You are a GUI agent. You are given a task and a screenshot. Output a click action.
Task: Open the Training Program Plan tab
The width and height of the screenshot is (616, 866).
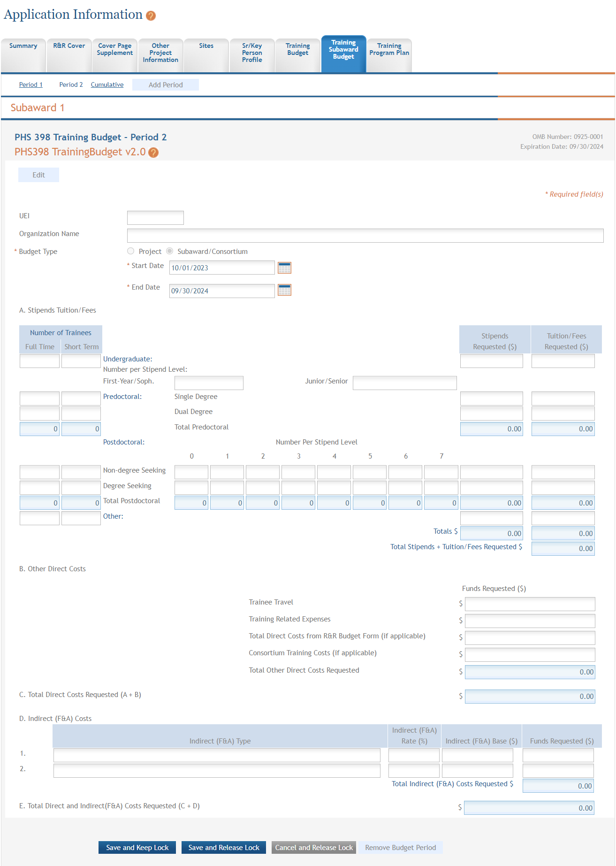389,50
